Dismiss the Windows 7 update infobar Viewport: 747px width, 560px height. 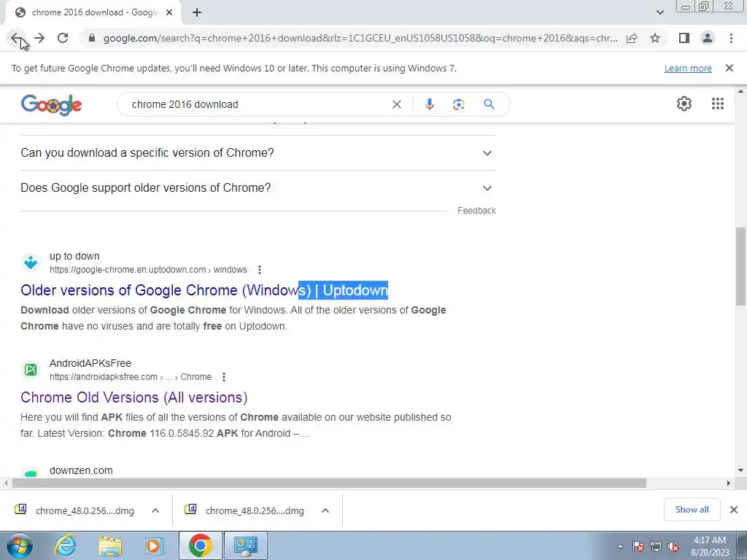pyautogui.click(x=729, y=68)
